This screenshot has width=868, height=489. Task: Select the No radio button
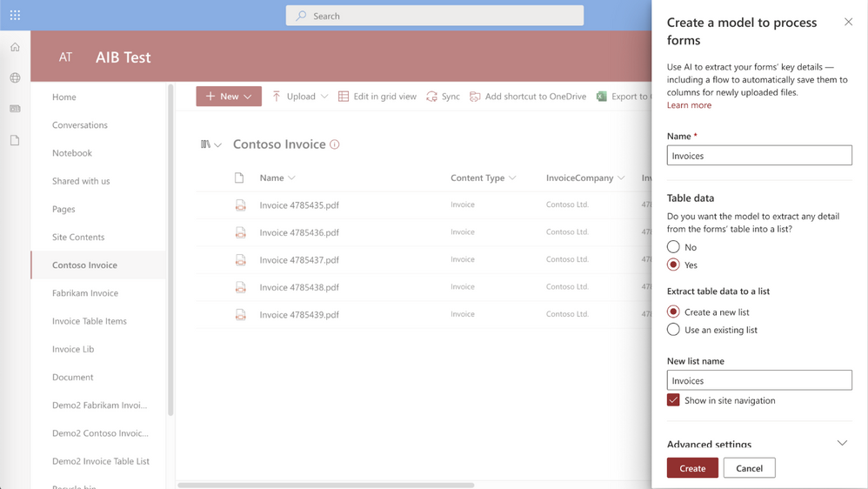(673, 247)
